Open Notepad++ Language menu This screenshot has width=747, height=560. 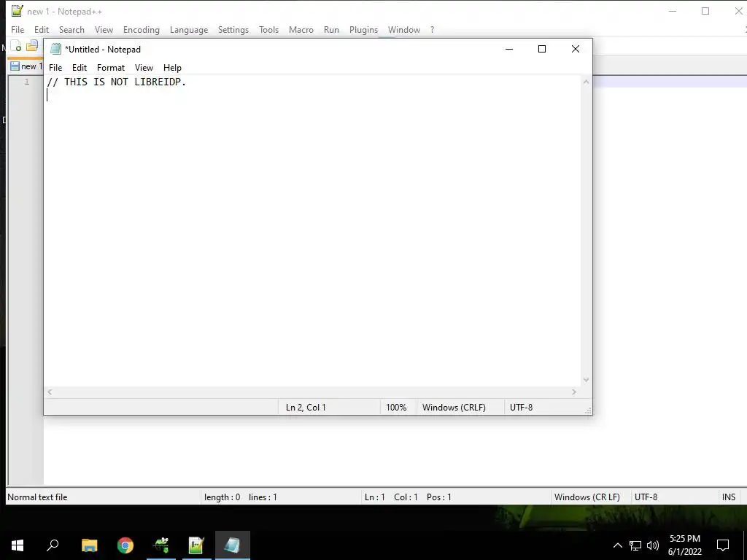tap(189, 29)
